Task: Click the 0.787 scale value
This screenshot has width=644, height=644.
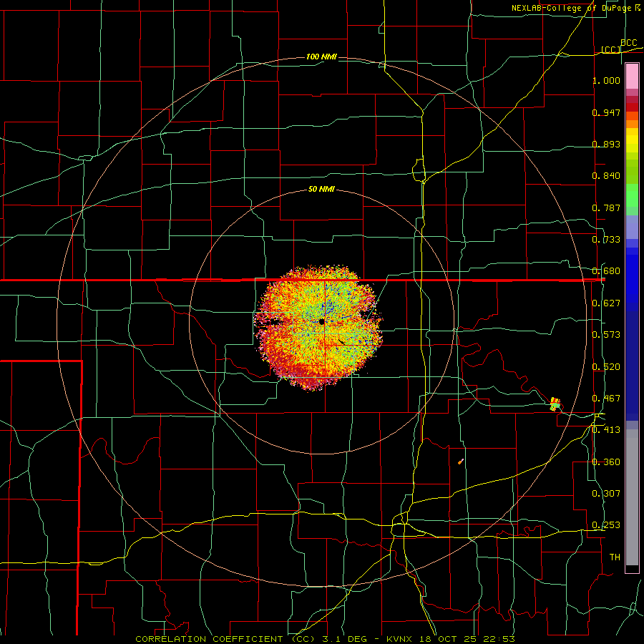Action: [606, 208]
